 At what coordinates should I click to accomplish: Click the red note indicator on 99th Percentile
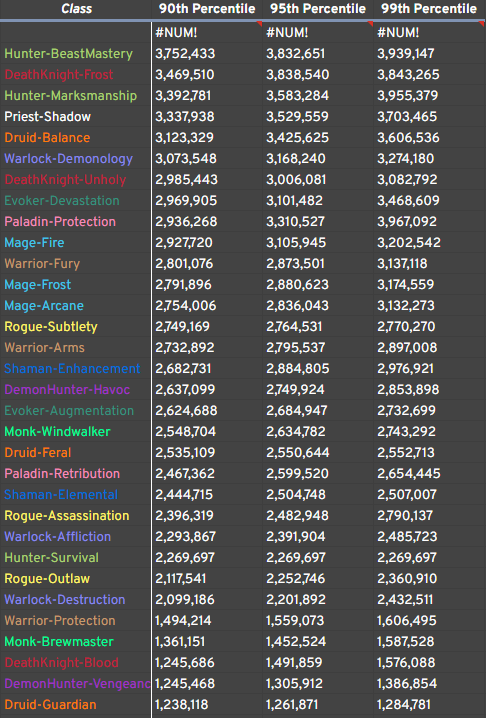(x=482, y=23)
